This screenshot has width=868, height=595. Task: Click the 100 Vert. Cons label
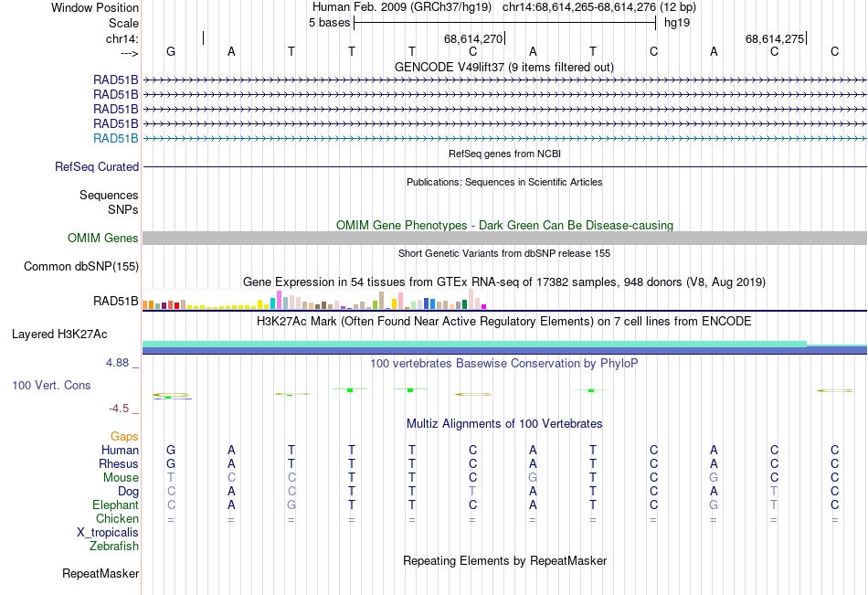click(51, 385)
